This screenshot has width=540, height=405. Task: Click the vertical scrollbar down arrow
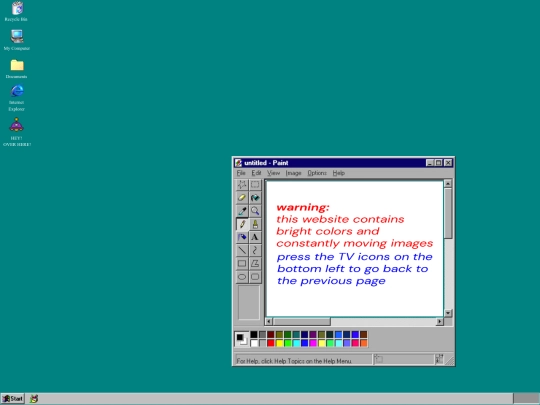pyautogui.click(x=448, y=313)
